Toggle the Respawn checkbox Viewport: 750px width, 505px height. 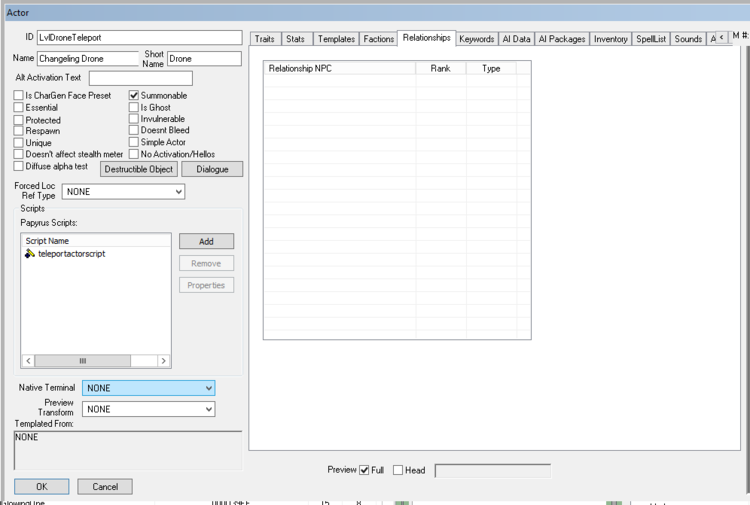19,131
